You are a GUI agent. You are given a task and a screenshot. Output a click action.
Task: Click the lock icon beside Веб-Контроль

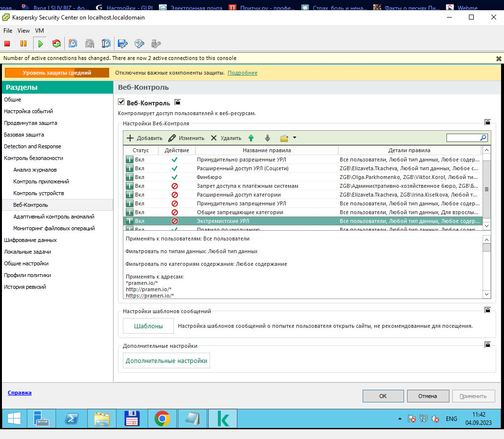pyautogui.click(x=178, y=102)
